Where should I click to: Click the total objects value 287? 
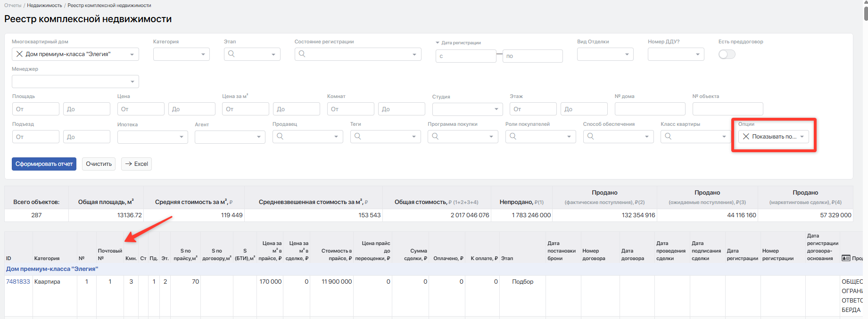[x=36, y=215]
